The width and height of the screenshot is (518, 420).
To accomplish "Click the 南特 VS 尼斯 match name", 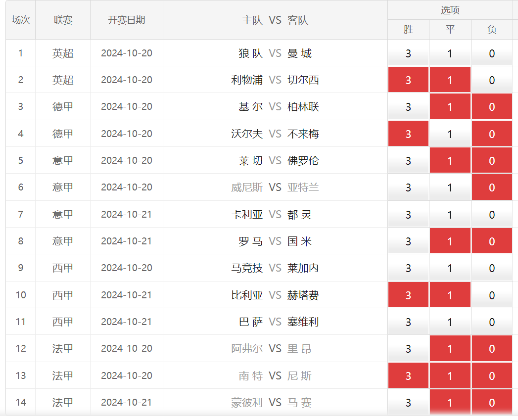I will [275, 375].
